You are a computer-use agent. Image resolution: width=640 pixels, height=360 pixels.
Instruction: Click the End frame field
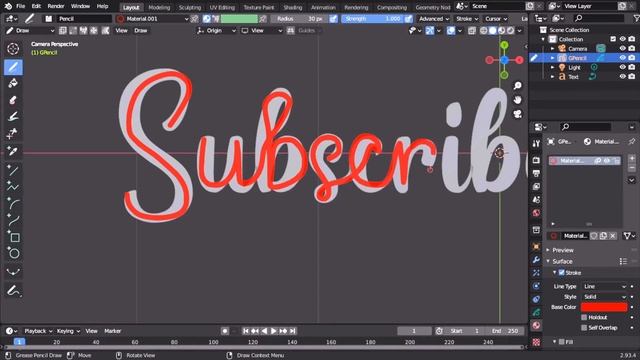click(505, 331)
